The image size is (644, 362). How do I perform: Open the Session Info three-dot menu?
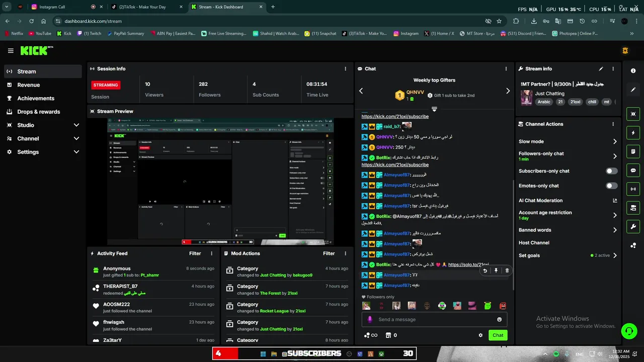(345, 69)
